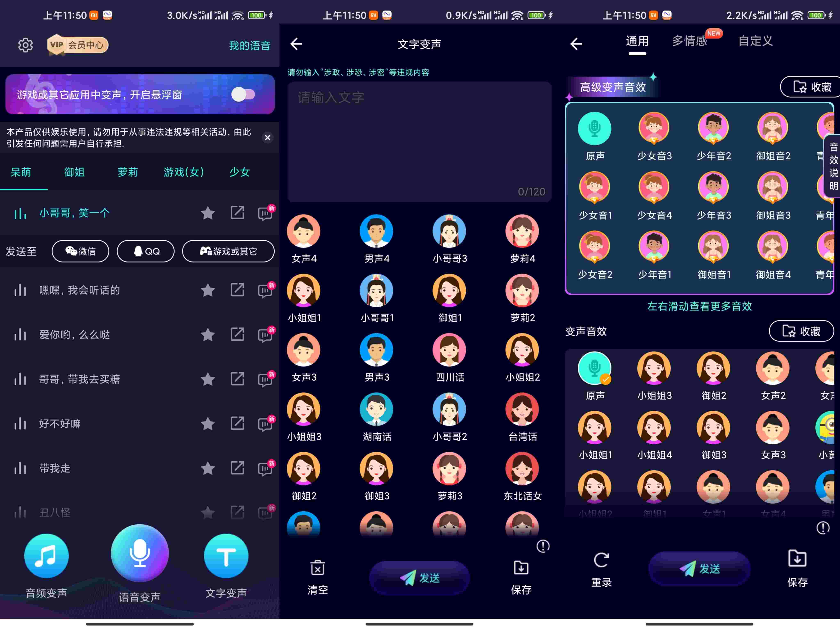Open the 多情感 tab marked NEW
This screenshot has height=630, width=840.
point(690,41)
